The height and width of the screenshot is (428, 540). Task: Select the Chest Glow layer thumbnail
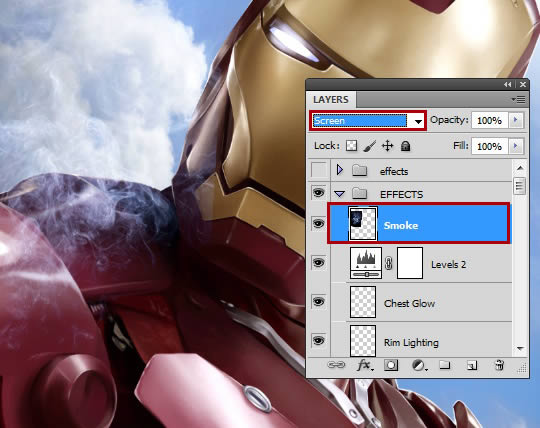tap(363, 302)
